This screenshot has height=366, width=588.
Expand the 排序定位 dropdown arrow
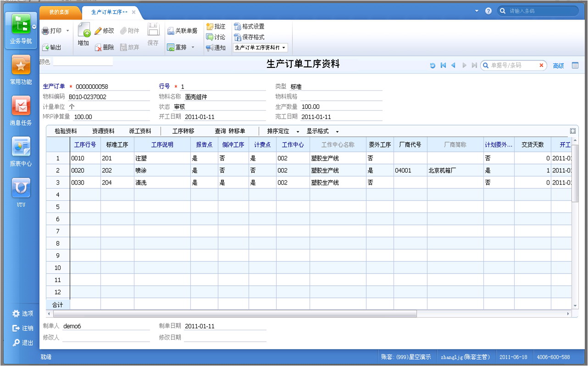point(298,131)
